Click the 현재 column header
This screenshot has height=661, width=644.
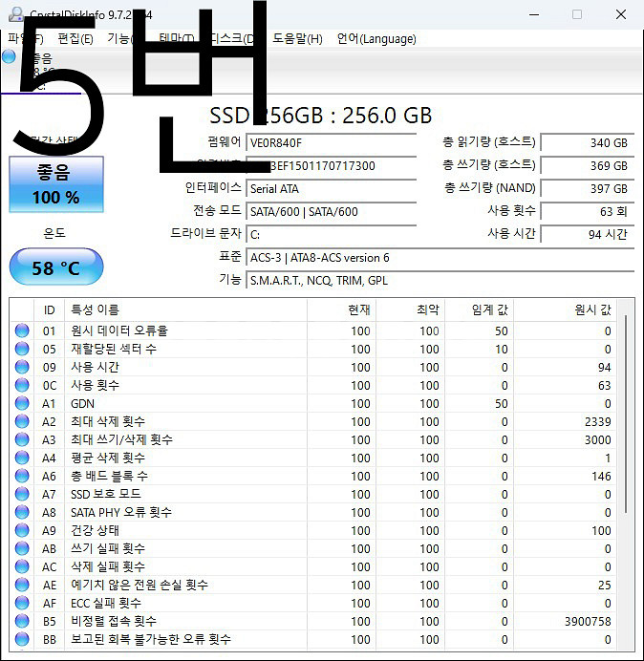click(341, 309)
